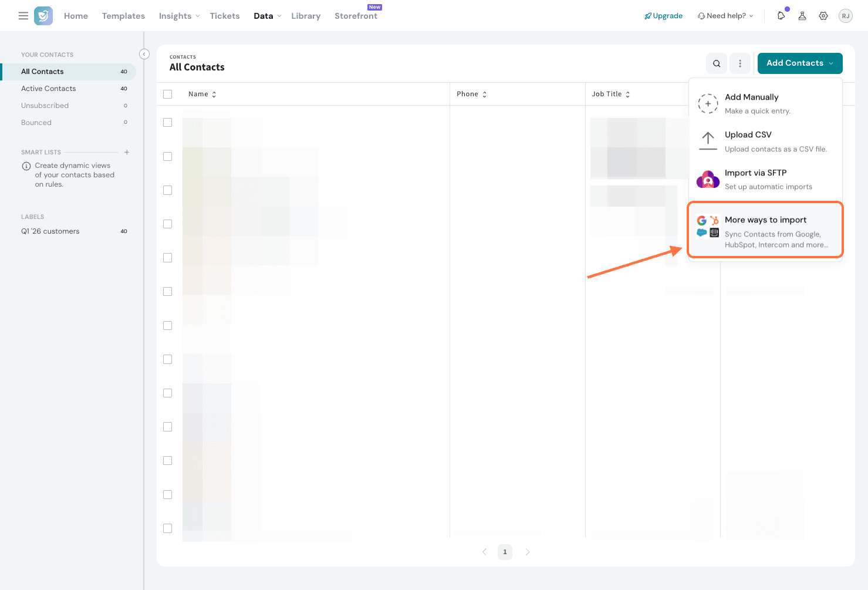Open the settings gear icon
This screenshot has width=868, height=590.
823,16
